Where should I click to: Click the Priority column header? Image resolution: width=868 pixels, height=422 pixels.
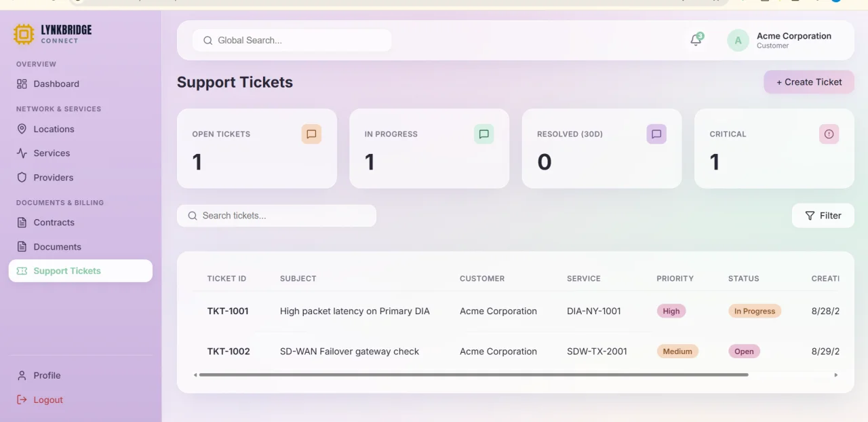pos(675,279)
